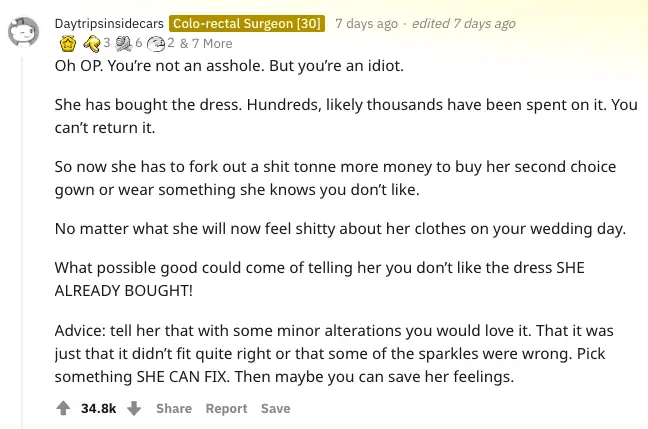Viewport: 648px width, 429px height.
Task: Click the "edited 7 days ago" label
Action: tap(462, 23)
